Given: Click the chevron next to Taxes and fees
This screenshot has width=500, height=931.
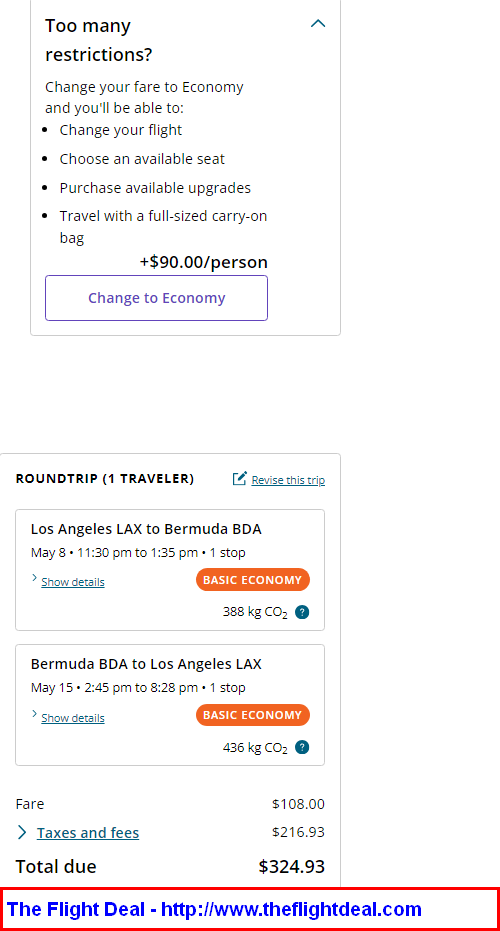Looking at the screenshot, I should click(22, 832).
